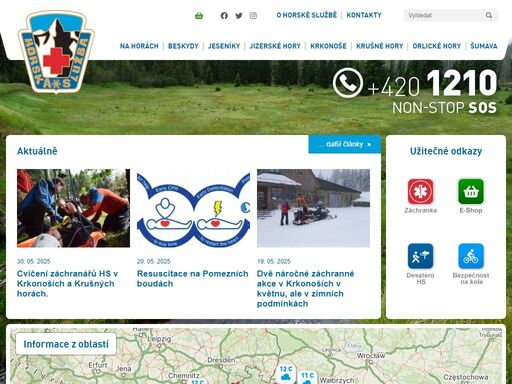Select Beskydy in the navigation

pos(183,46)
